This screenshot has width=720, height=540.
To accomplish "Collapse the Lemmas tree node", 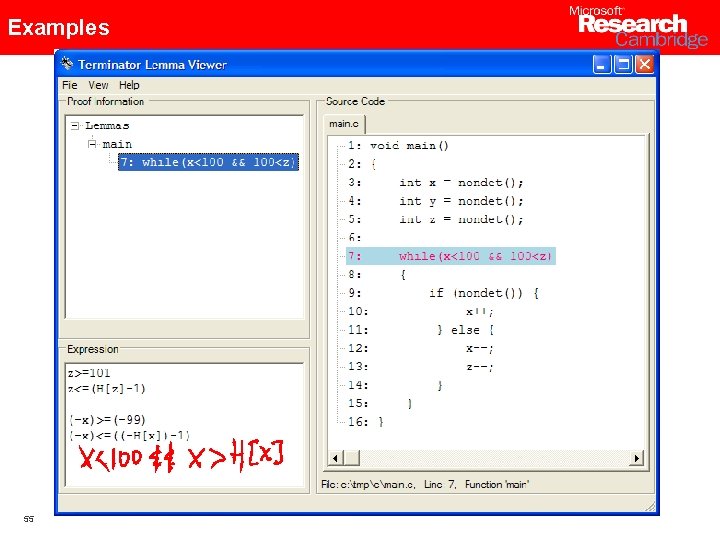I will tap(75, 125).
